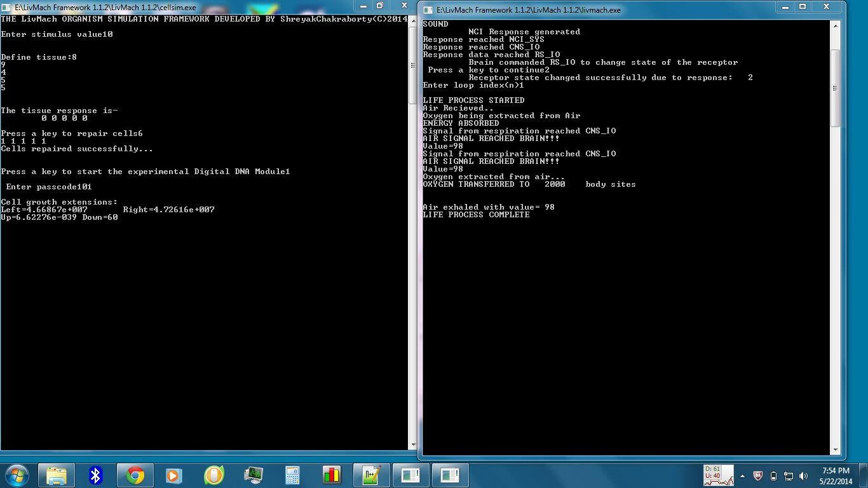Click the livmach.exe scrollbar down arrow
Screen dimensions: 868x488
(x=836, y=450)
